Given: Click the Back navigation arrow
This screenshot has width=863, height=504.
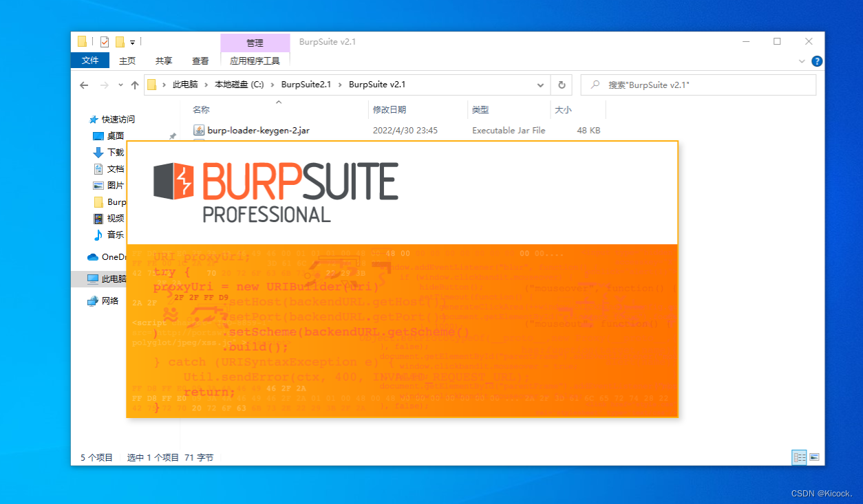Looking at the screenshot, I should pyautogui.click(x=84, y=85).
